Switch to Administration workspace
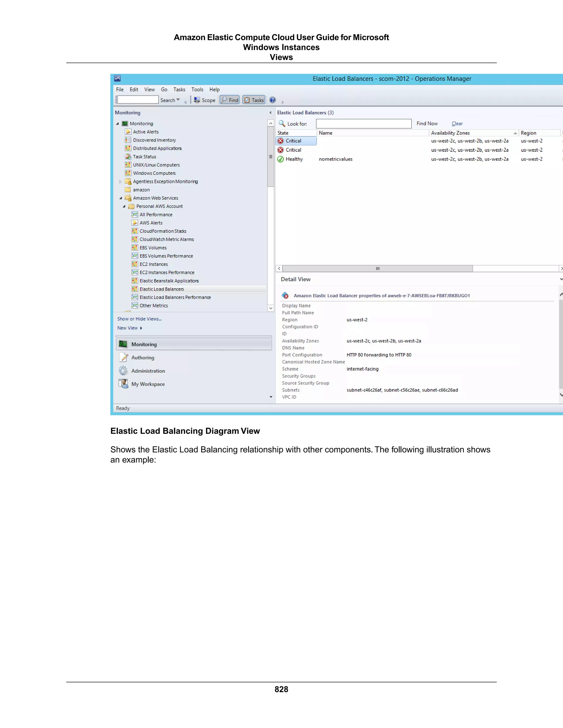563x728 pixels. (194, 371)
